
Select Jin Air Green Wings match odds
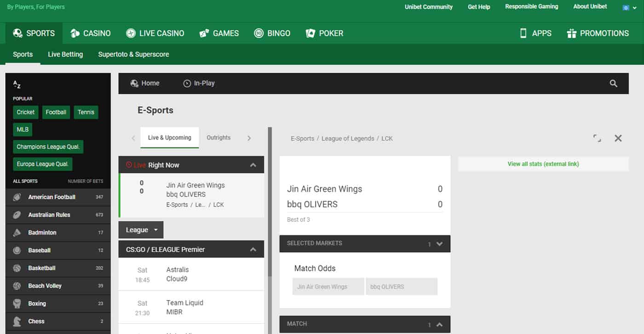click(328, 287)
